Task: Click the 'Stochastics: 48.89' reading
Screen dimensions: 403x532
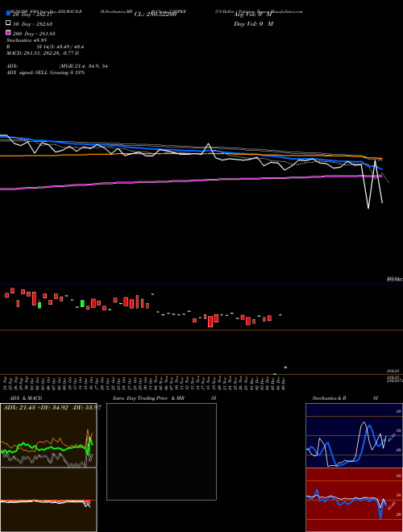Action: (27, 40)
